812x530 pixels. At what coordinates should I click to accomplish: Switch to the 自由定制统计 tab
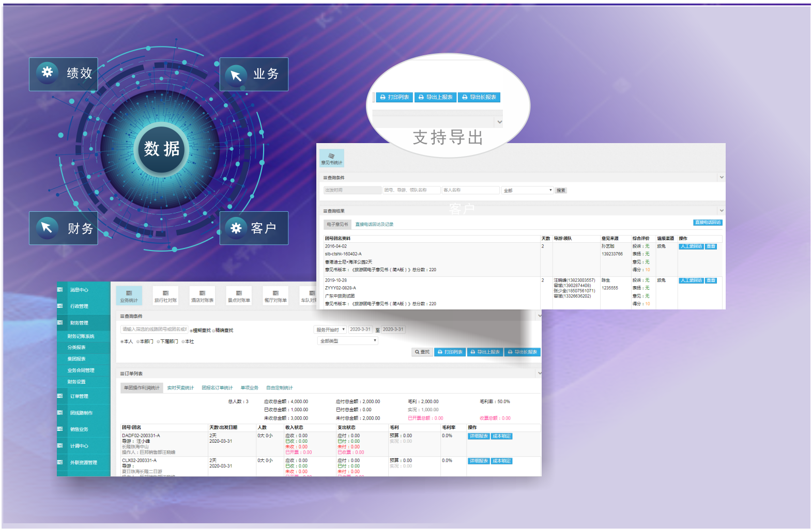pos(279,388)
